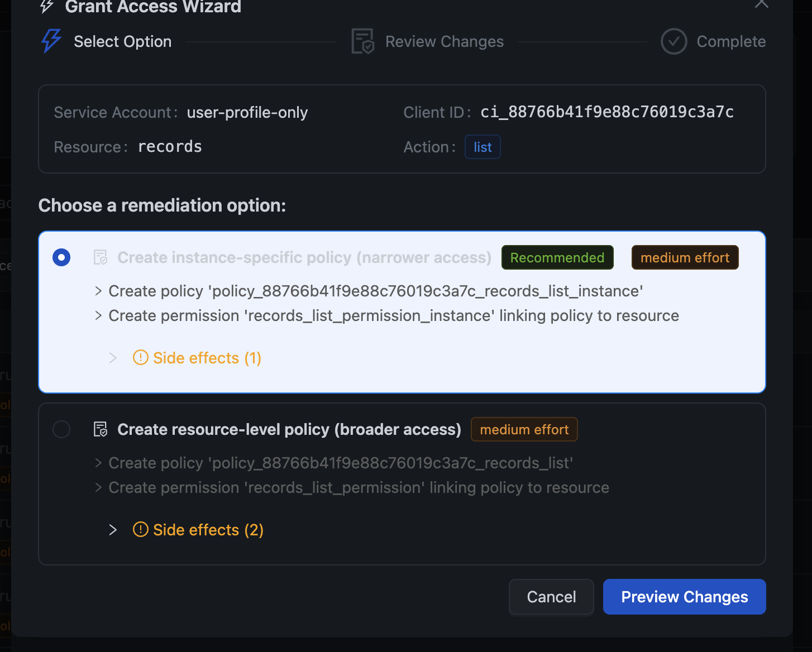Click the warning icon next to Side effects (2)

pyautogui.click(x=141, y=529)
